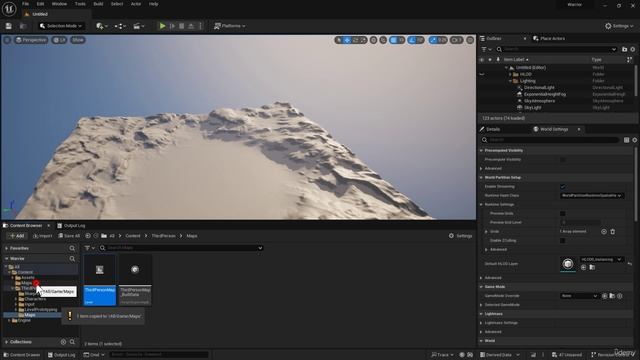This screenshot has height=360, width=640.
Task: Expand the HLOD folder in Outliner
Action: click(x=510, y=74)
